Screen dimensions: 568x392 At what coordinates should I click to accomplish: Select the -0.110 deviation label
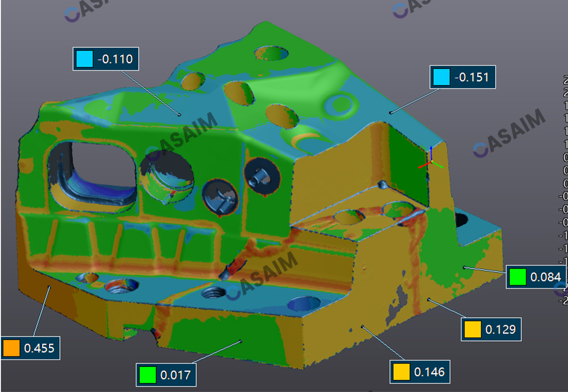106,59
